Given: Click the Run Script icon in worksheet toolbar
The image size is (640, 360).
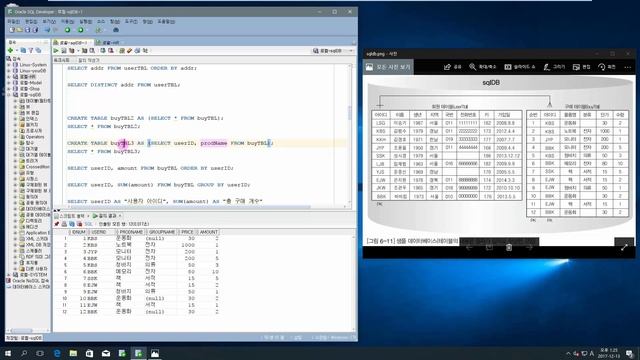Looking at the screenshot, I should tap(64, 51).
